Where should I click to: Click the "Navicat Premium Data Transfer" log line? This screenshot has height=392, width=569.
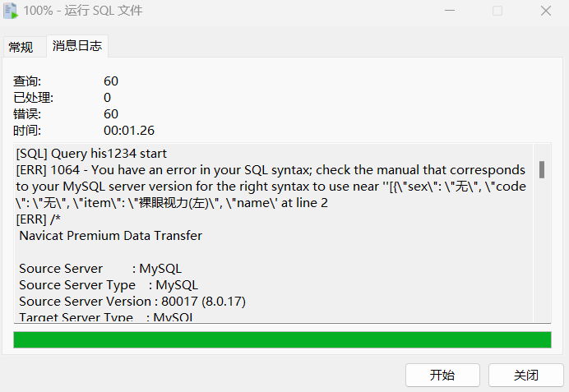tap(110, 236)
